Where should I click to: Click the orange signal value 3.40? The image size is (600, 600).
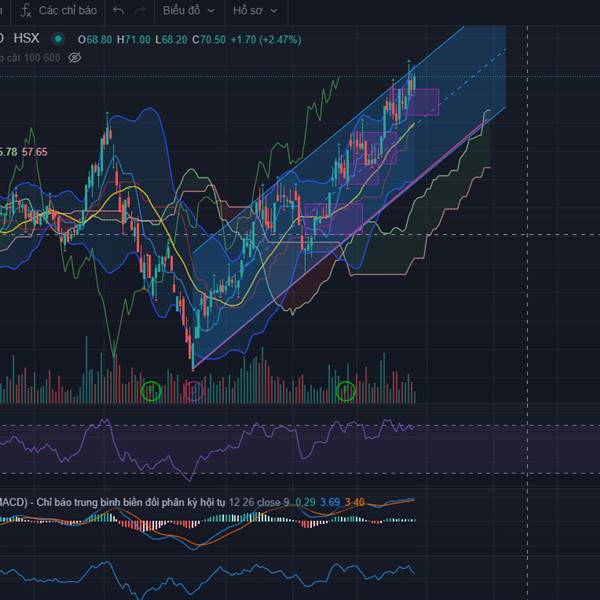coord(355,502)
